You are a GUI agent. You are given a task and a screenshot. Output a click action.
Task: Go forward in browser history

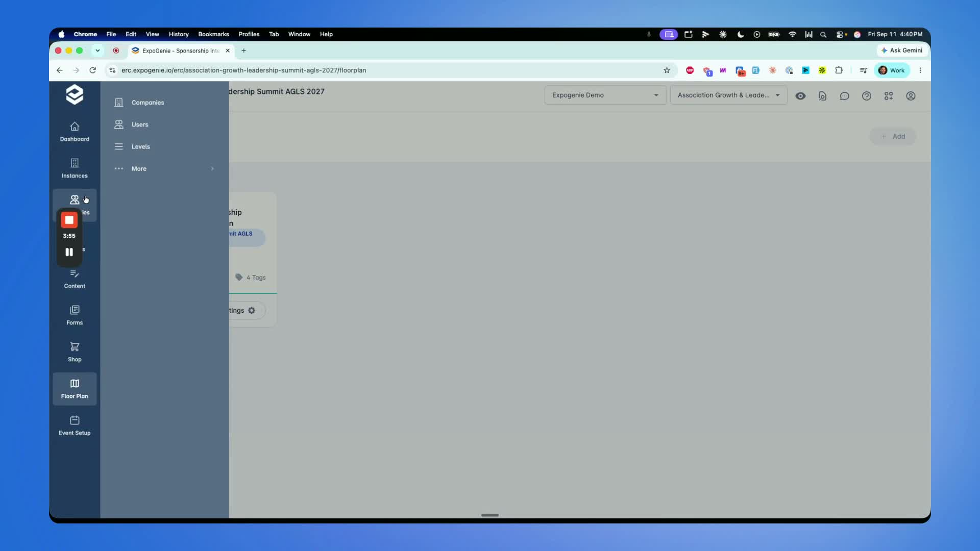point(76,70)
